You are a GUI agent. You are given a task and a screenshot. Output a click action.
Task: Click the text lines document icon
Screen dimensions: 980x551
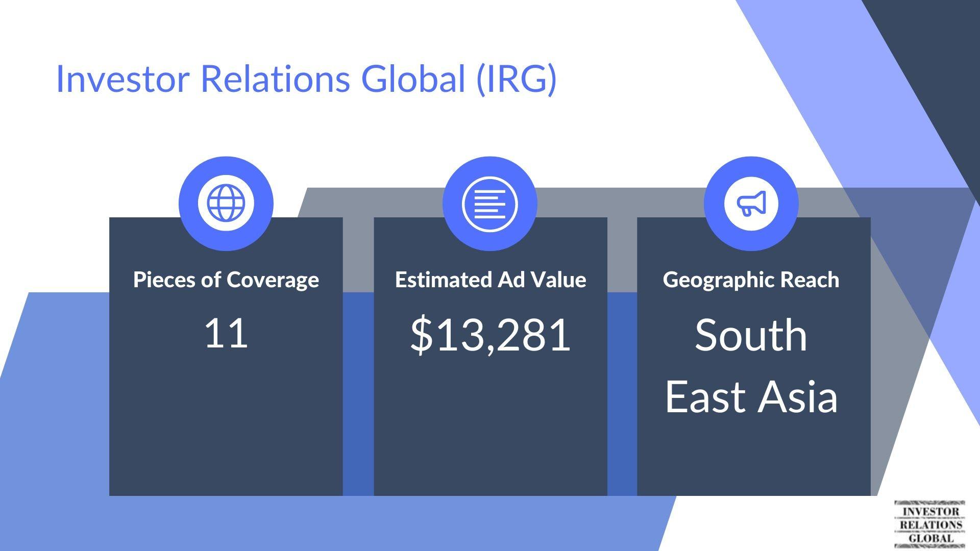pos(489,204)
